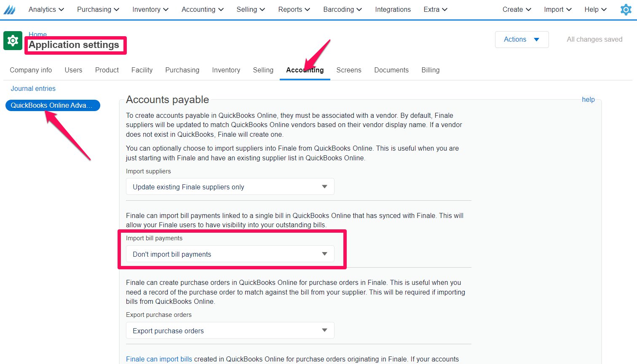Open the Inventory top menu
The width and height of the screenshot is (637, 364).
150,9
